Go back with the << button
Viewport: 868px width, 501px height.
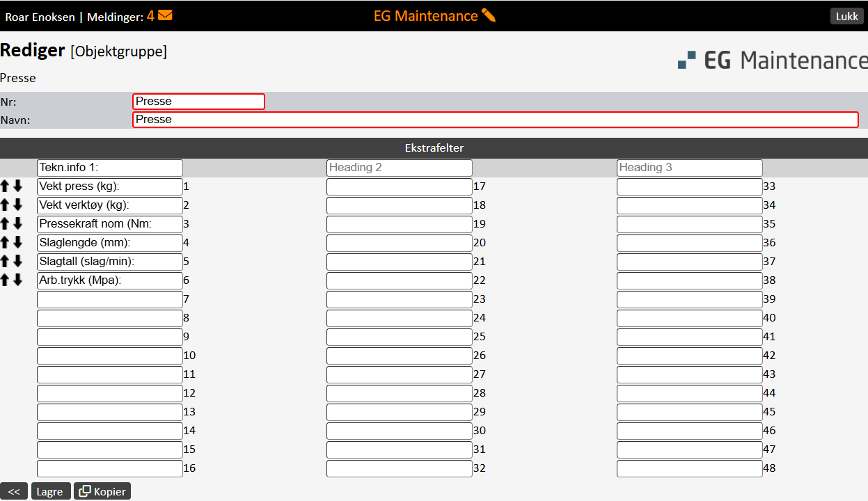(13, 491)
